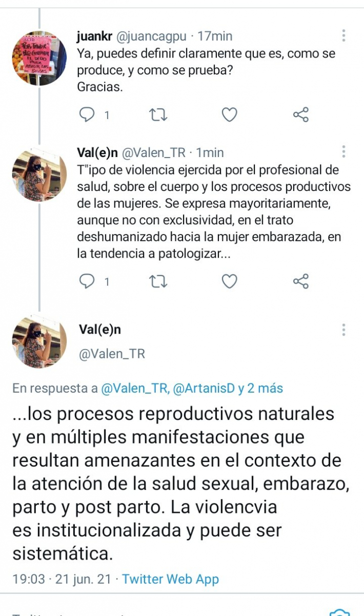Viewport: 364px width, 616px height.
Task: Like juankr's tweet with the heart
Action: click(229, 115)
